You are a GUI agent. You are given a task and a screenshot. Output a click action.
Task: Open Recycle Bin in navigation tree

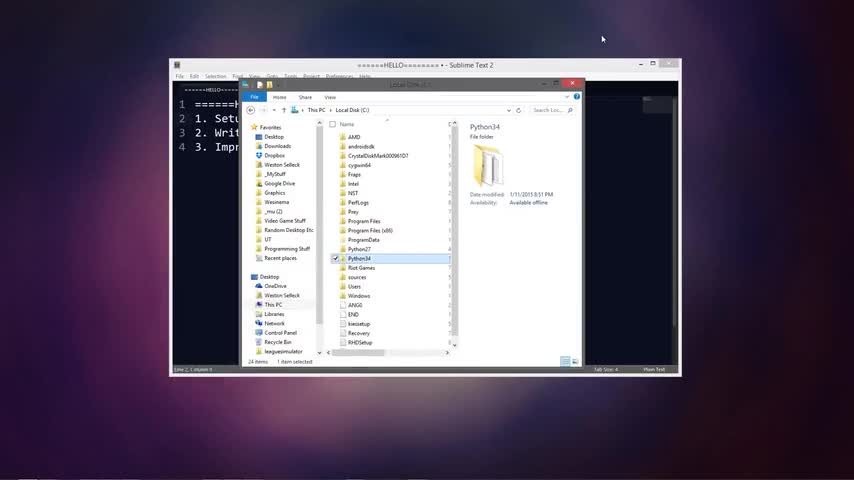click(x=277, y=342)
